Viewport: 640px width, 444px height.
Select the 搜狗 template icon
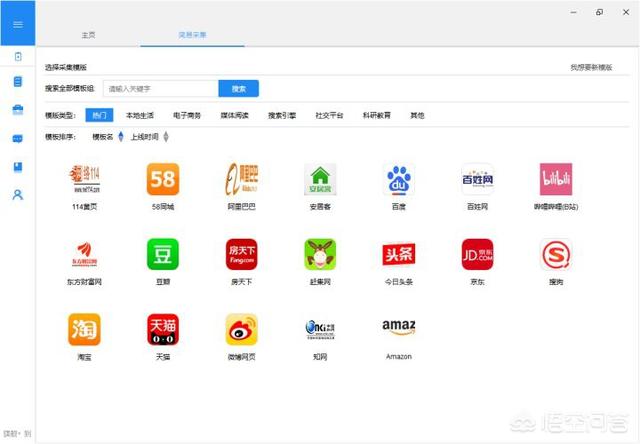click(x=556, y=254)
